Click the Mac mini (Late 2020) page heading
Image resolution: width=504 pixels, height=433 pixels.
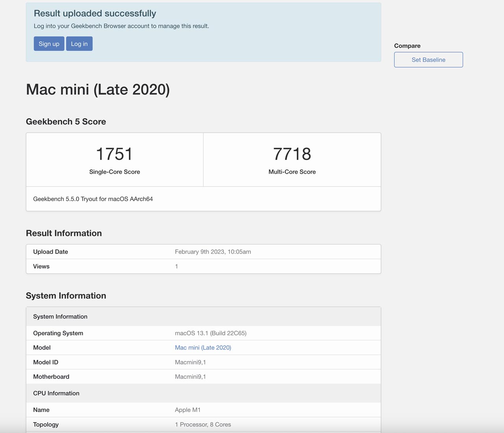[98, 89]
